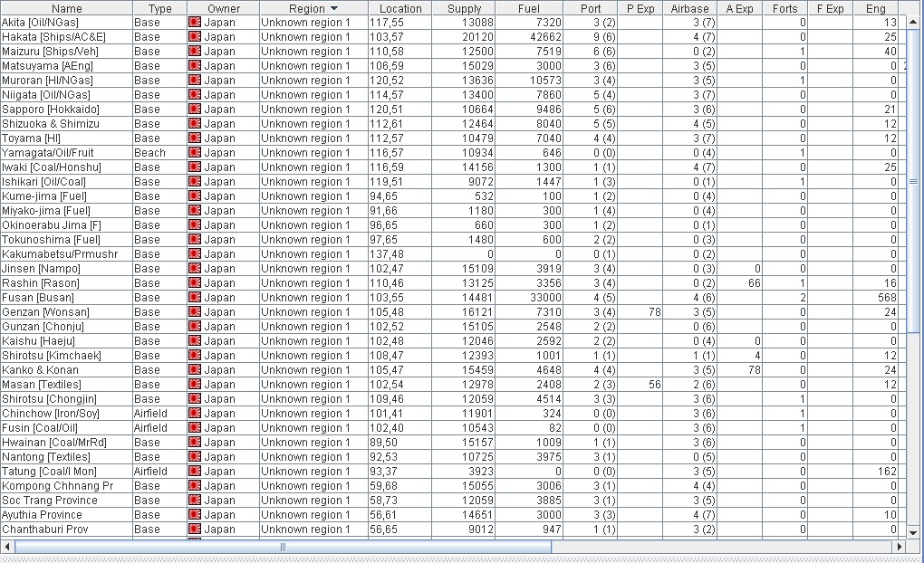Click horizontal scrollbar right arrow

point(900,547)
